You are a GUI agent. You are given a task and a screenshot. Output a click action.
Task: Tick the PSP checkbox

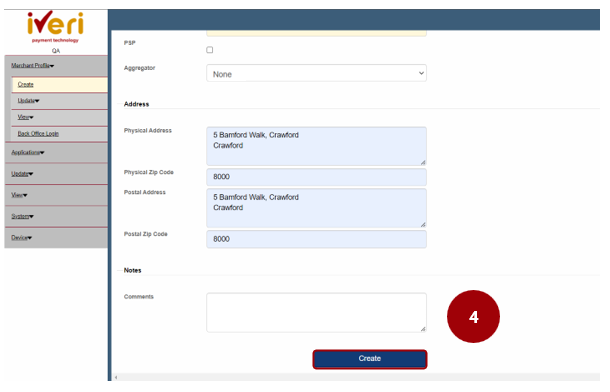click(x=210, y=50)
